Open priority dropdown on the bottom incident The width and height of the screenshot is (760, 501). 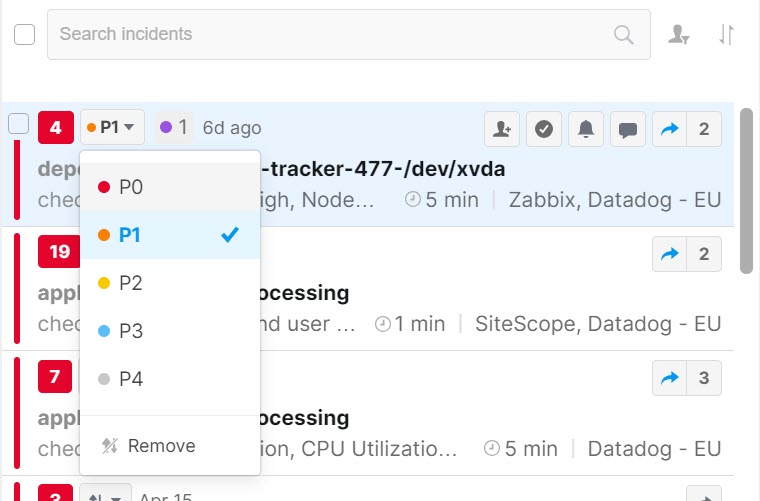coord(106,496)
